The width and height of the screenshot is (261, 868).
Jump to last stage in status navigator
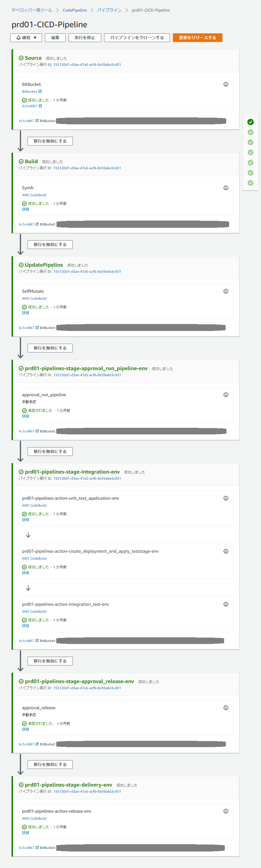[250, 183]
